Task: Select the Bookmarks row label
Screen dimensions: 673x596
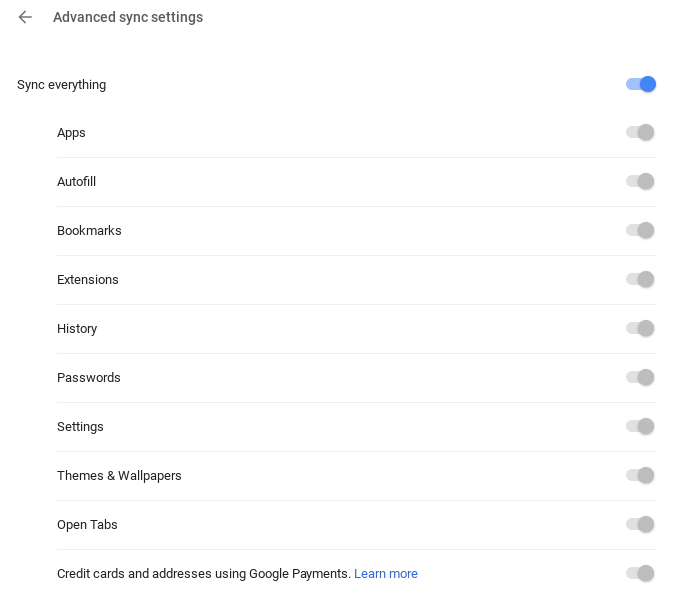Action: point(89,231)
